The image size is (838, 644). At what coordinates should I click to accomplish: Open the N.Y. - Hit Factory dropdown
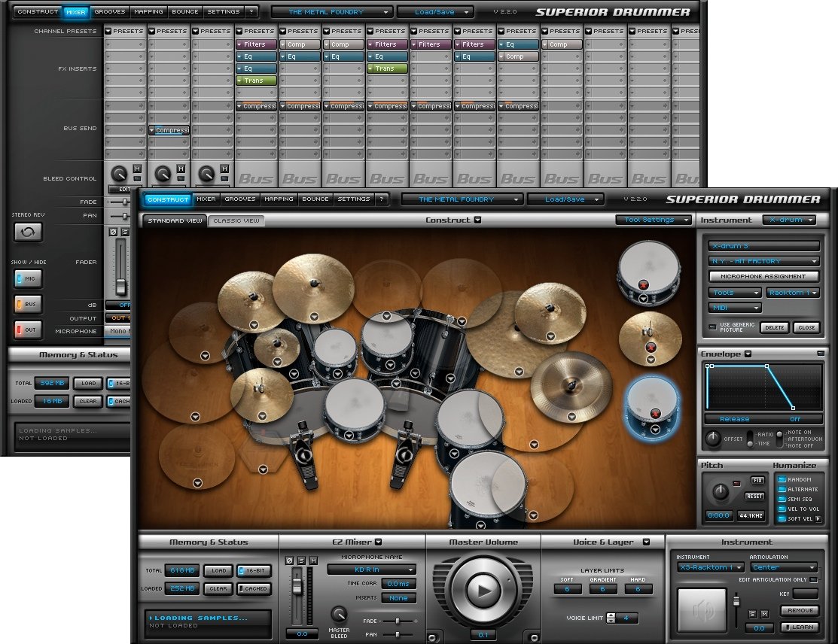pyautogui.click(x=763, y=261)
